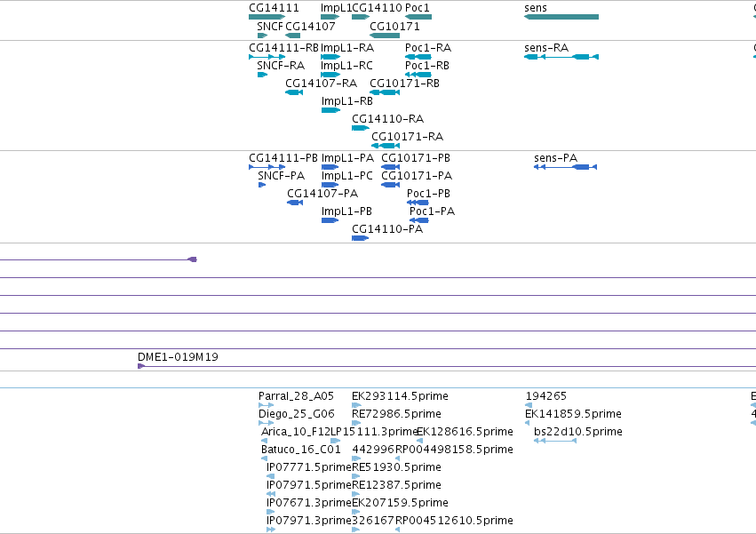Viewport: 756px width, 534px height.
Task: Select the ImpL1 gene label
Action: (336, 8)
